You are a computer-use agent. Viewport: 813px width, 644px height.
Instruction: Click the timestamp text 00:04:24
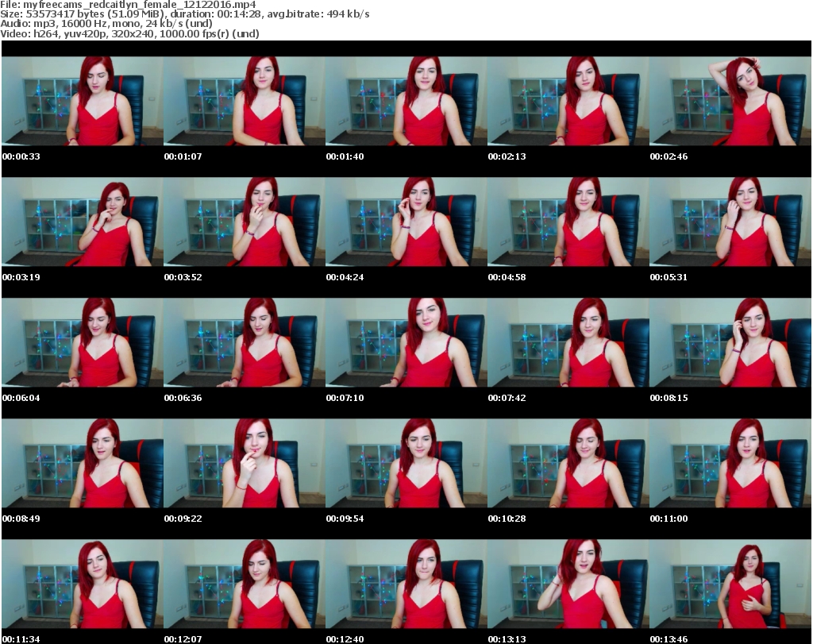(345, 277)
